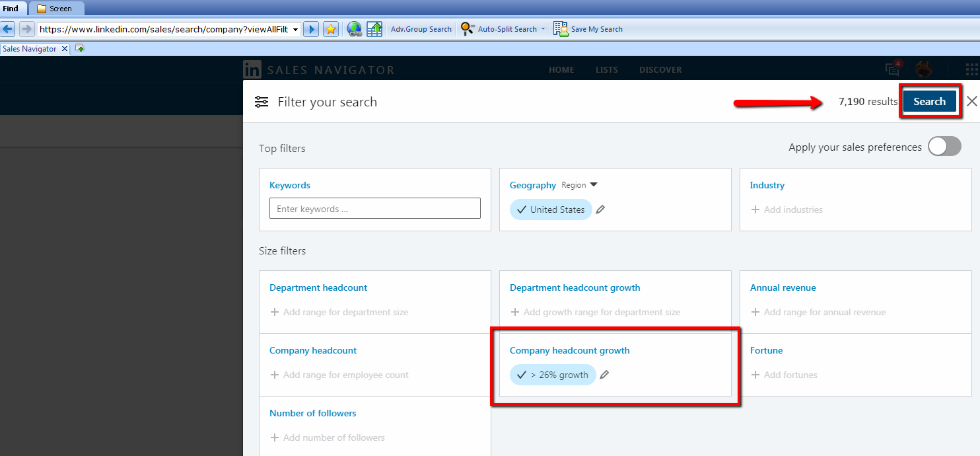Go back with the browser back arrow
Image resolution: width=980 pixels, height=456 pixels.
tap(9, 29)
